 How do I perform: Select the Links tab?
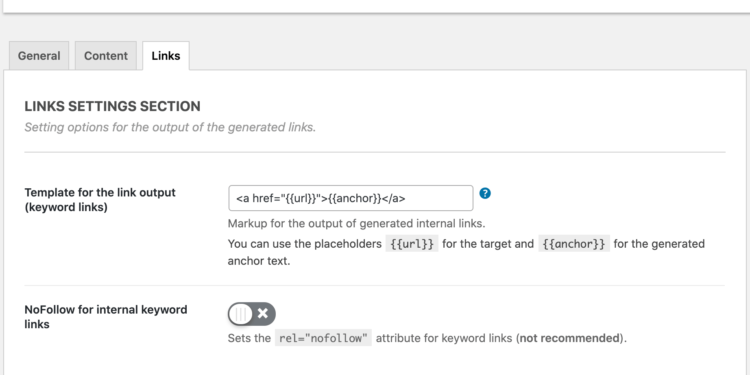pyautogui.click(x=166, y=55)
